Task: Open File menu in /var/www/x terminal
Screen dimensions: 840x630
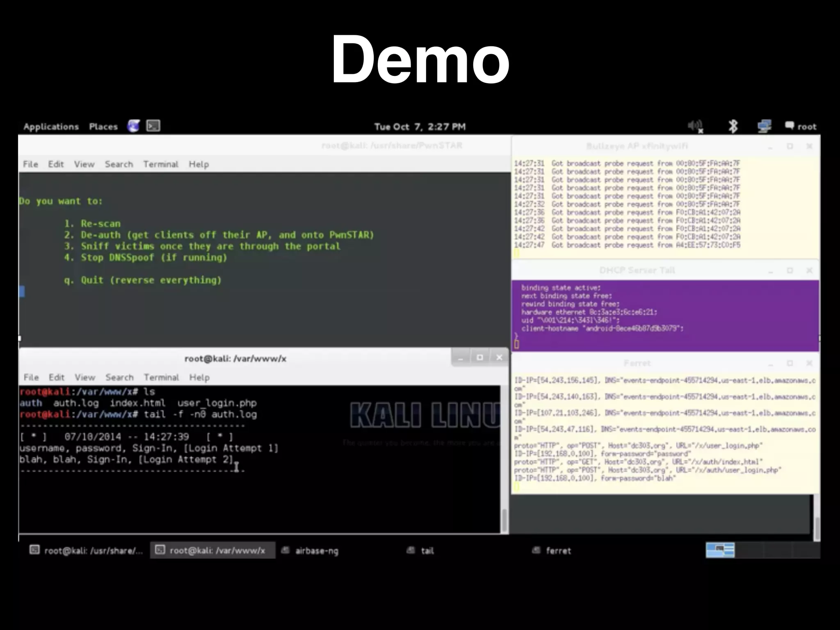Action: pos(31,377)
